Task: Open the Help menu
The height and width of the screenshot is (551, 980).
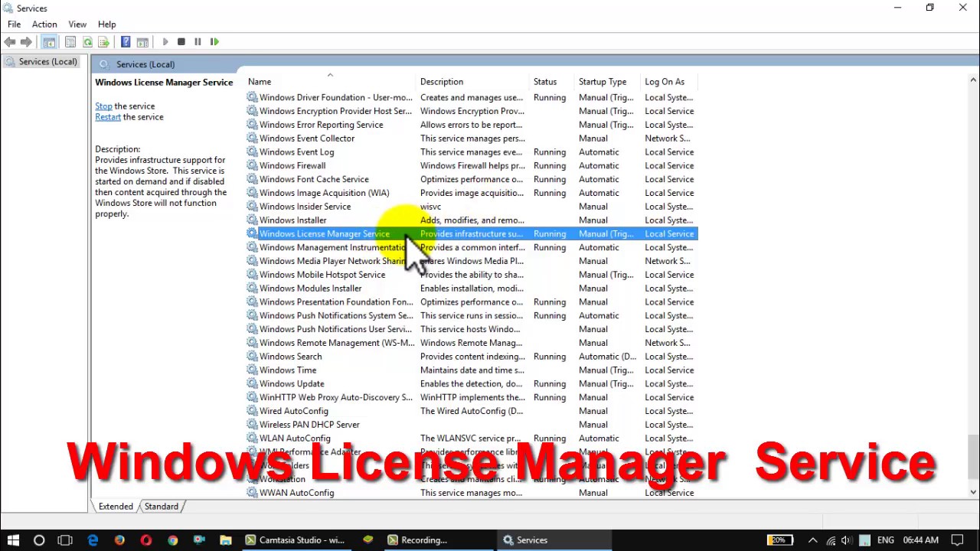Action: tap(107, 24)
